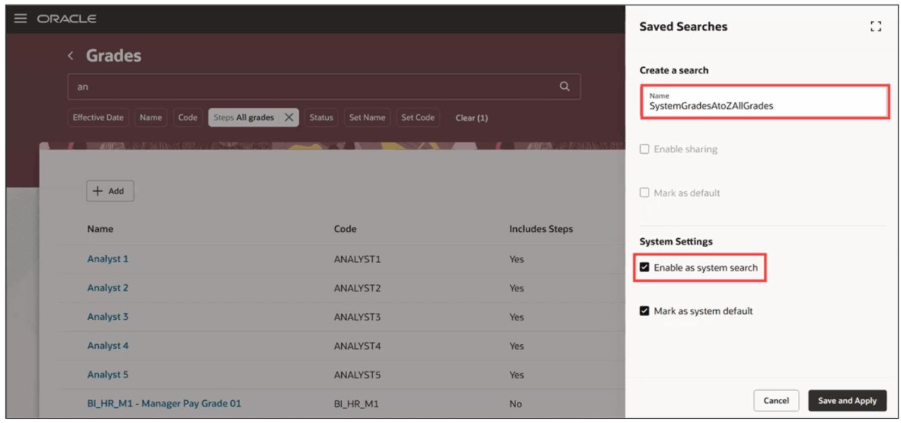Screen dimensions: 901x423
Task: Select the ANALYST5 code cell
Action: coord(357,375)
